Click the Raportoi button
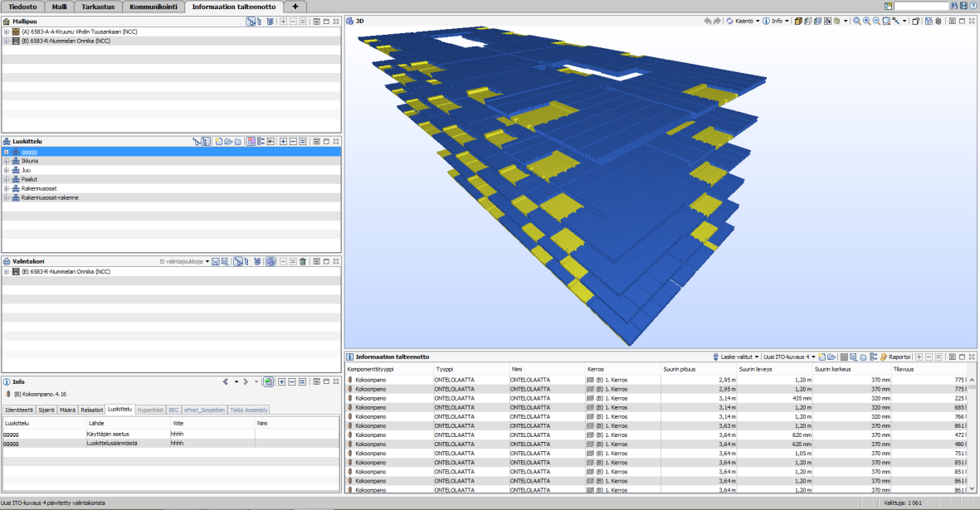Viewport: 980px width, 510px height. (895, 357)
